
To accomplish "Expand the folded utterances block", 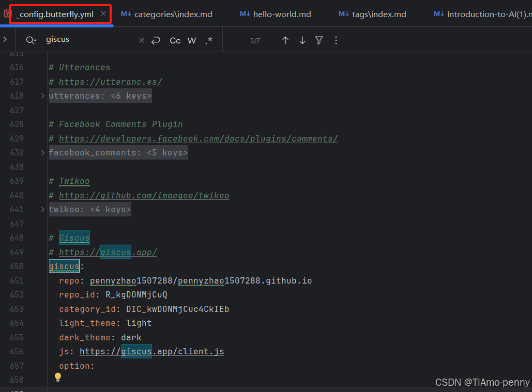I will pyautogui.click(x=43, y=96).
